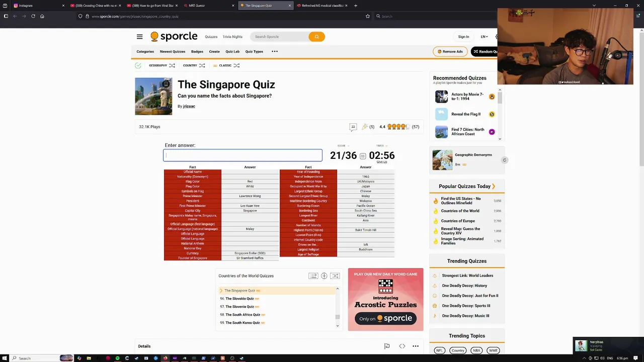The height and width of the screenshot is (362, 644).
Task: Open The Slovakia Quiz in playlist
Action: click(239, 299)
